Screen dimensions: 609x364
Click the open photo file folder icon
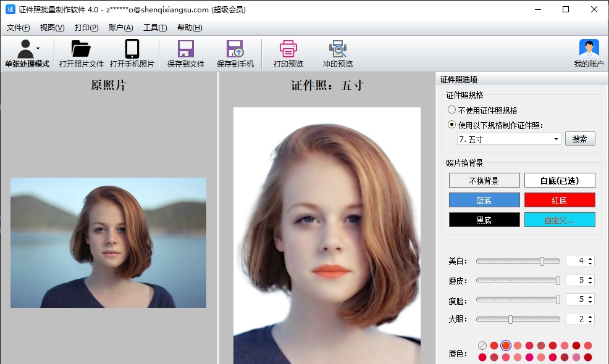click(x=81, y=49)
